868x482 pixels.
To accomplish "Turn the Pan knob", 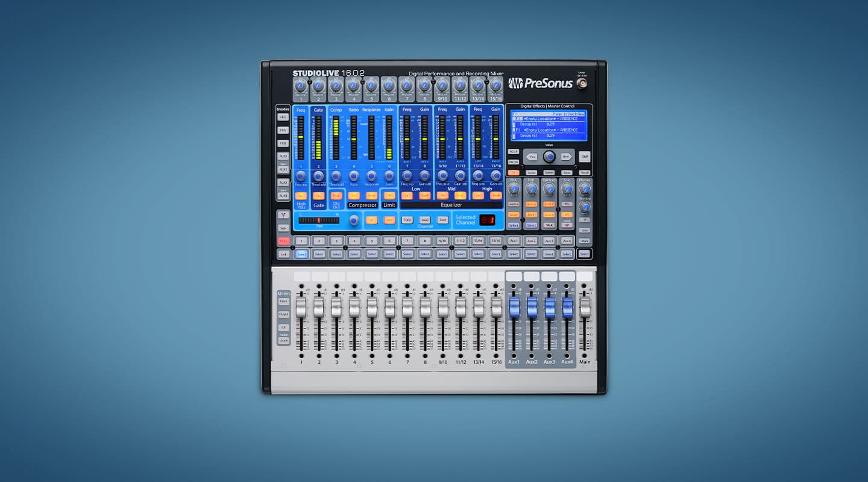I will [354, 221].
